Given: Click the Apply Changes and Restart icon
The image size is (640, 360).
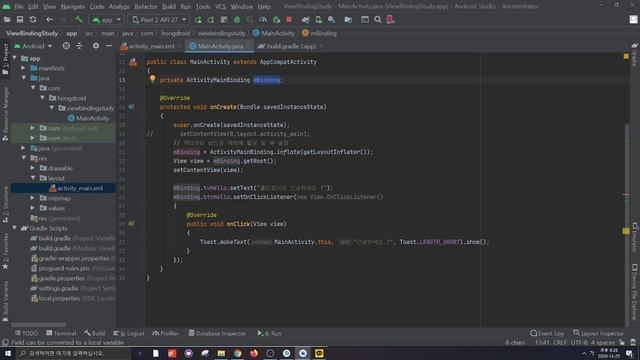Looking at the screenshot, I should 211,20.
